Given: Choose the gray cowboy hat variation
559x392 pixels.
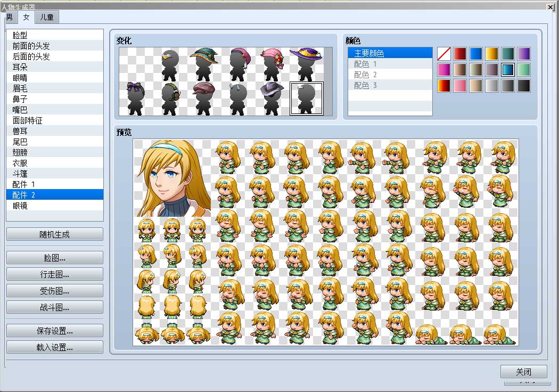Looking at the screenshot, I should pyautogui.click(x=273, y=99).
